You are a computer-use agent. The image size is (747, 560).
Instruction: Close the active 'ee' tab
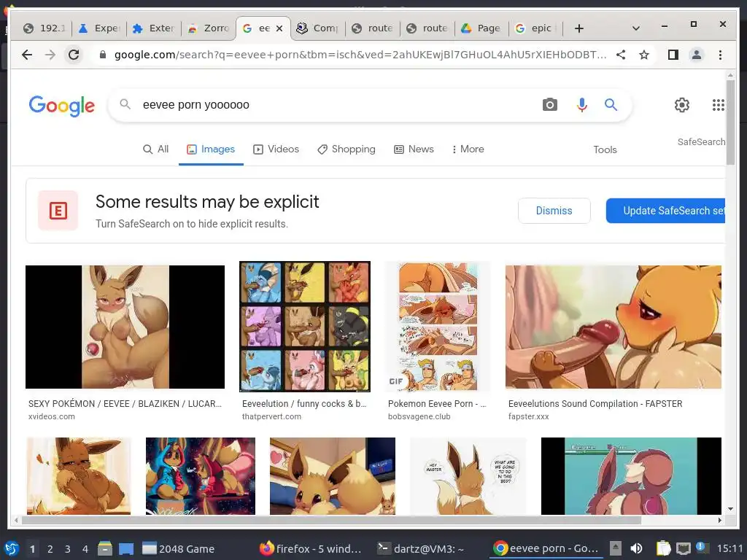279,28
